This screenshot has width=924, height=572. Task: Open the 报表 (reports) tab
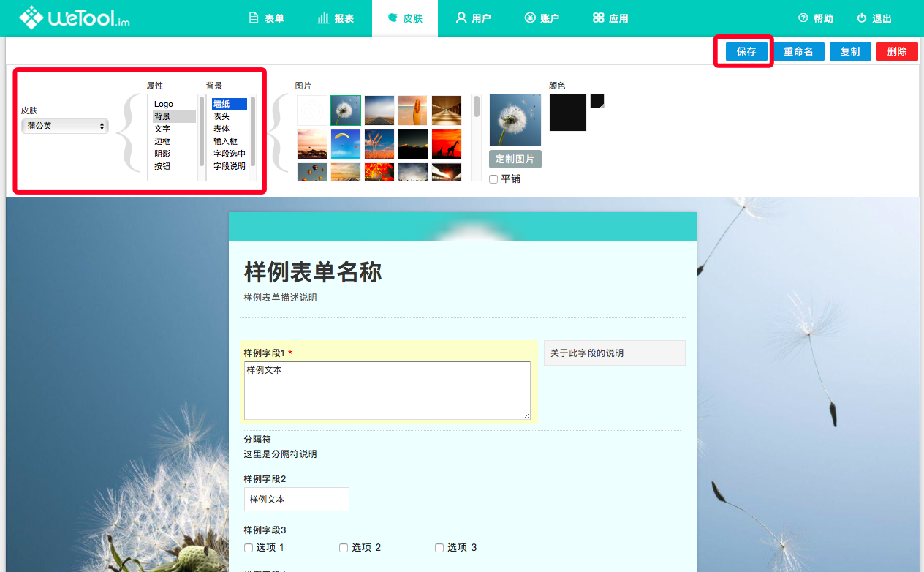336,18
